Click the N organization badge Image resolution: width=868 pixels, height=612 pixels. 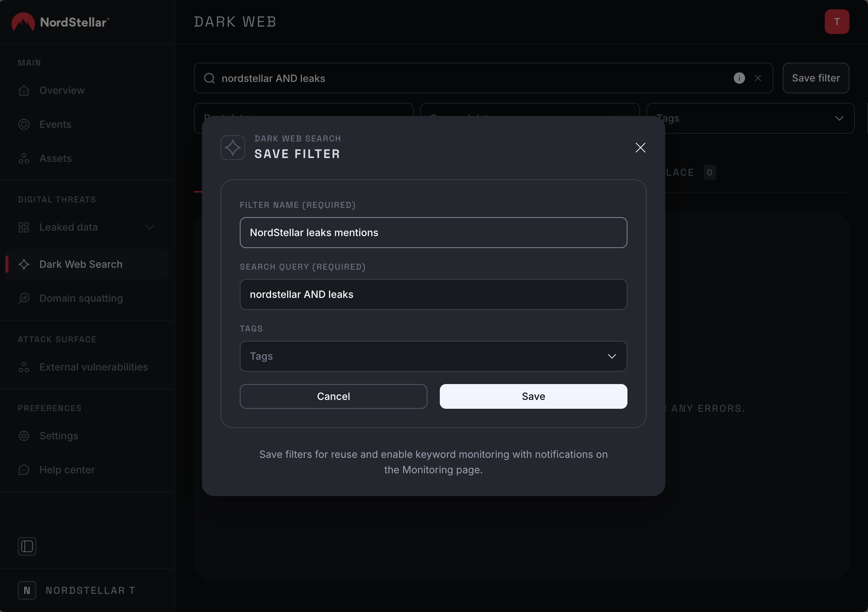[27, 590]
